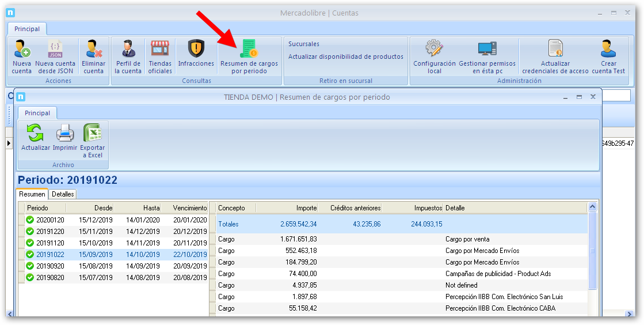This screenshot has width=644, height=325.
Task: Click the Sucursales link
Action: [x=304, y=44]
